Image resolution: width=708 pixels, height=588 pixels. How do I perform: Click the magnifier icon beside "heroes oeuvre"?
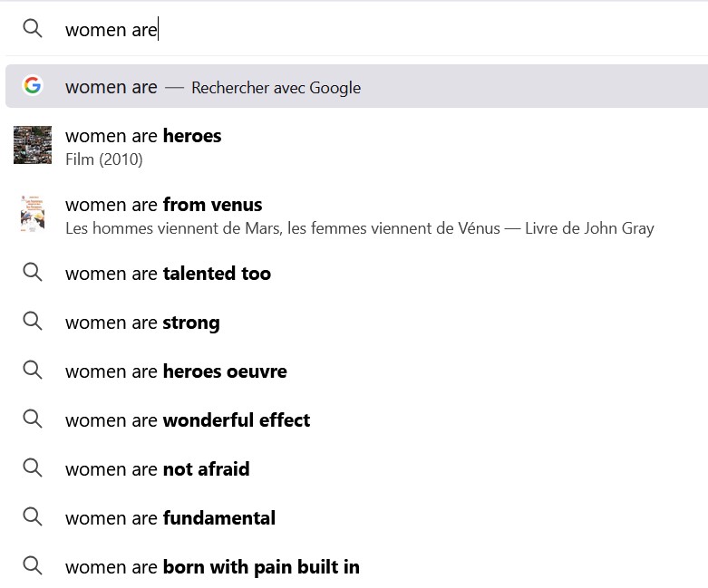click(33, 371)
